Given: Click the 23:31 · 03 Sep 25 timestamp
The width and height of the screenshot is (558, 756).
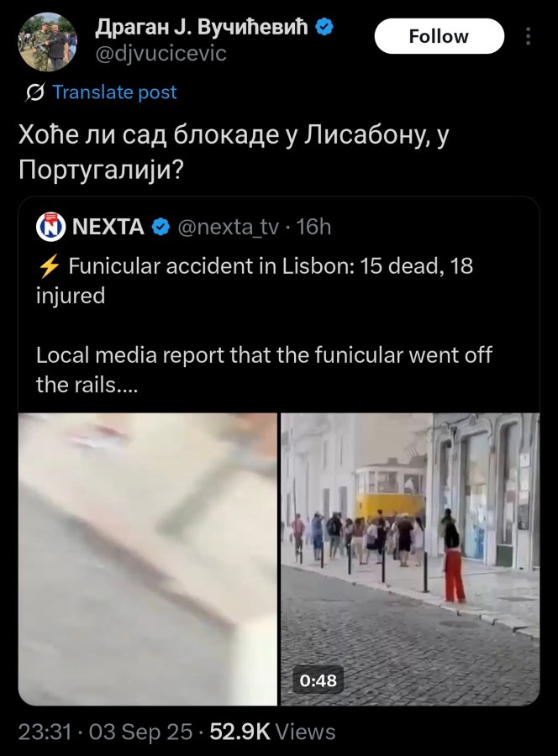Looking at the screenshot, I should coord(105,732).
